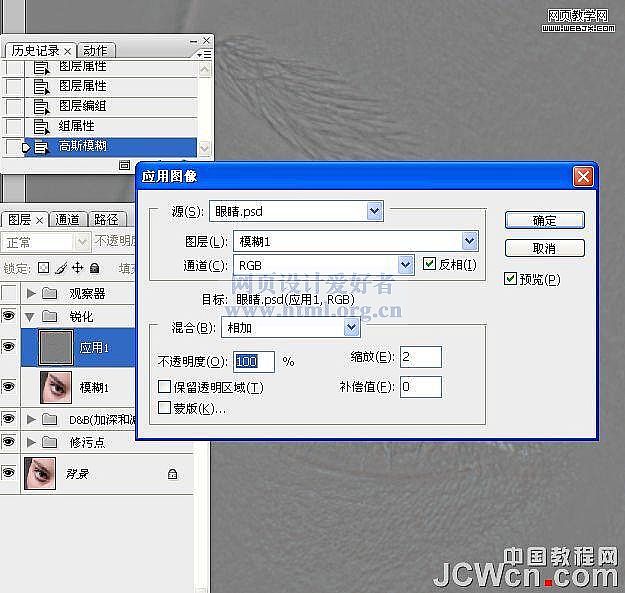Click history scrollbar down arrow

tap(204, 148)
